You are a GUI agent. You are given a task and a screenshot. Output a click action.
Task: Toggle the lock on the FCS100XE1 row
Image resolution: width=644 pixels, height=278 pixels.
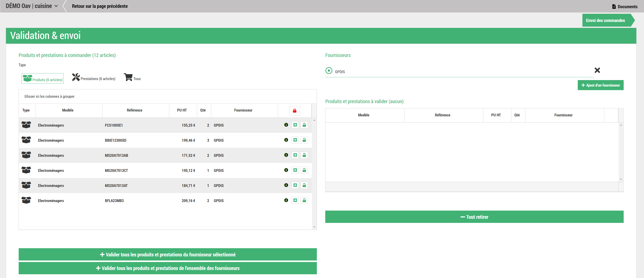[x=304, y=125]
